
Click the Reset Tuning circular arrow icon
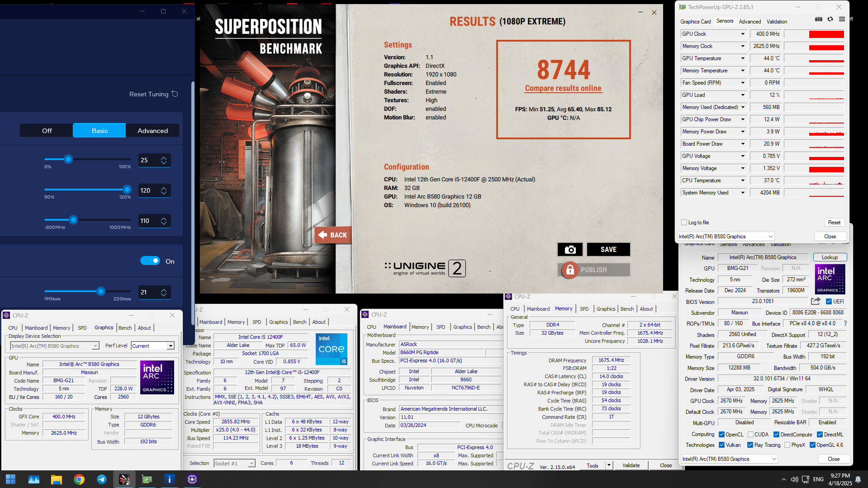(175, 94)
